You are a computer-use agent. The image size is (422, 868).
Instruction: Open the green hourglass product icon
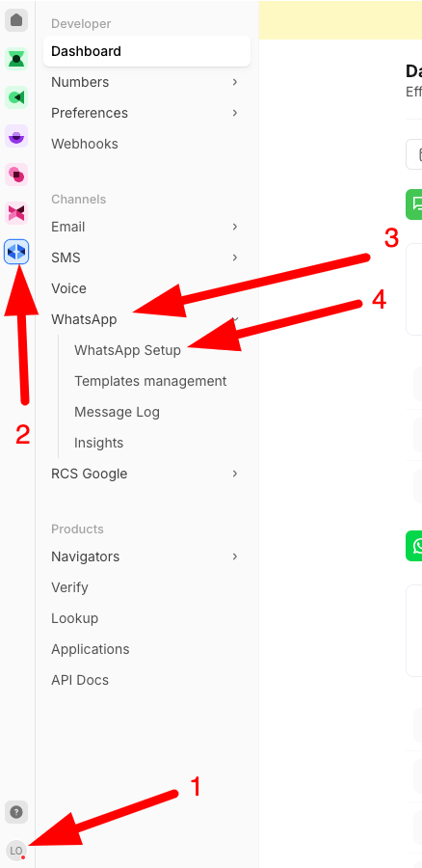pos(16,59)
